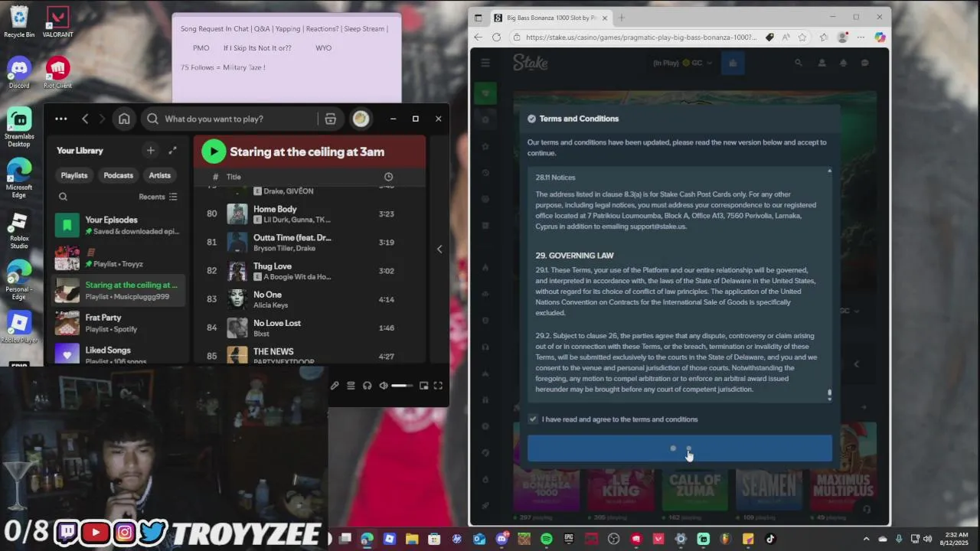Select track Thug Love
Image resolution: width=980 pixels, height=551 pixels.
pos(310,271)
